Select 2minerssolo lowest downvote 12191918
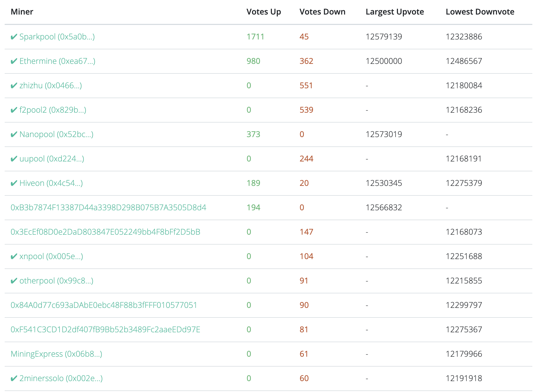The image size is (537, 392). pyautogui.click(x=464, y=379)
